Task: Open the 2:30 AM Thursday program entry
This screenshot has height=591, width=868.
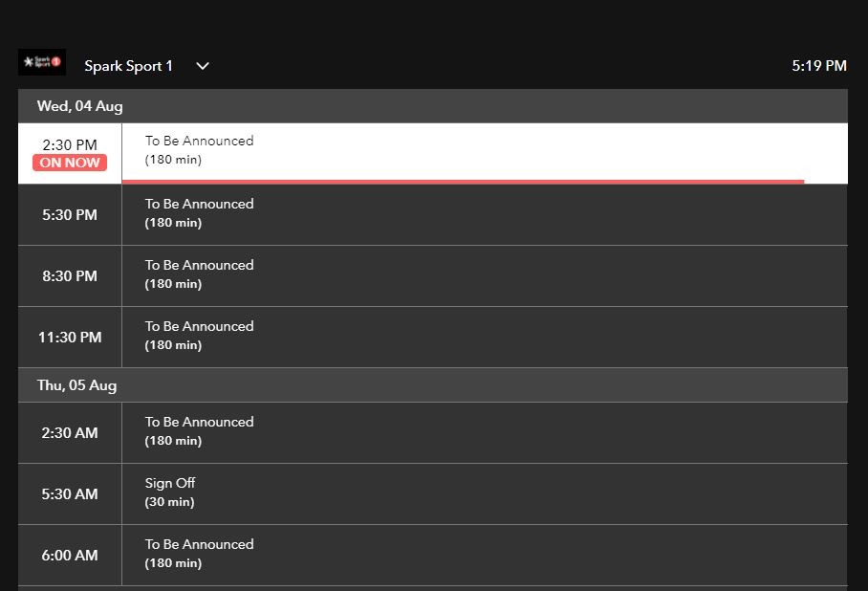Action: coord(199,422)
